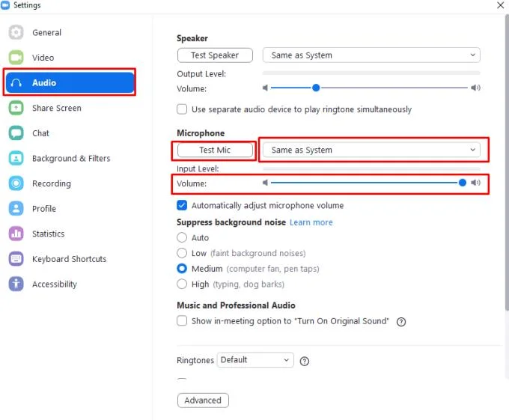509x420 pixels.
Task: Select Medium noise suppression option
Action: (x=182, y=269)
